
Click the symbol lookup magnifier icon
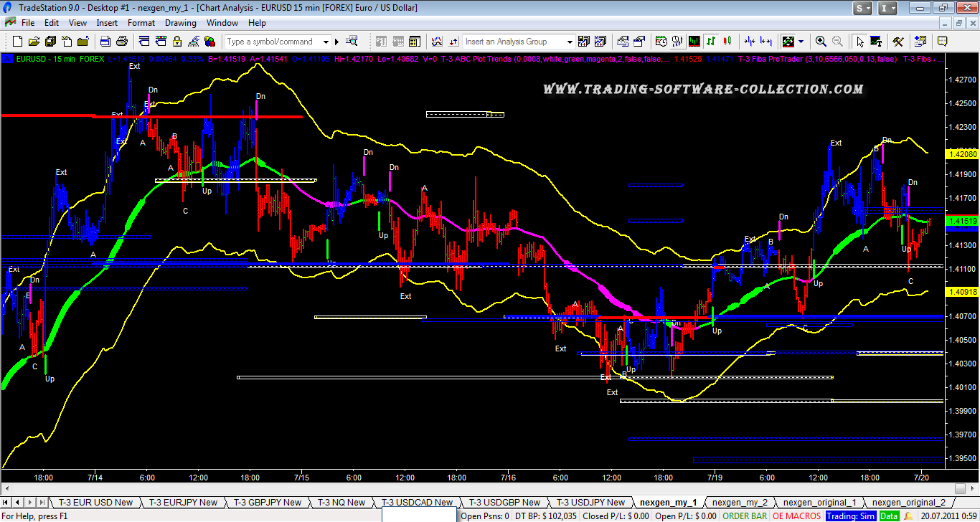point(352,42)
